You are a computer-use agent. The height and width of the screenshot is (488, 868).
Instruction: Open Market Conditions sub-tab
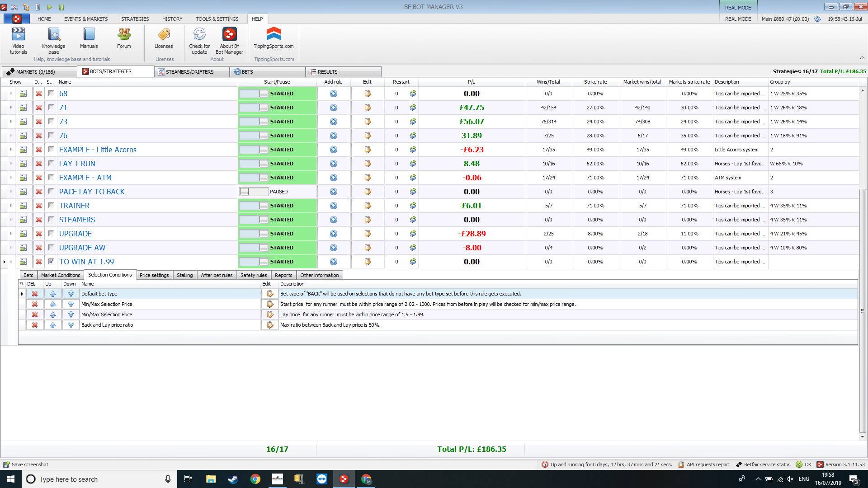[x=61, y=275]
